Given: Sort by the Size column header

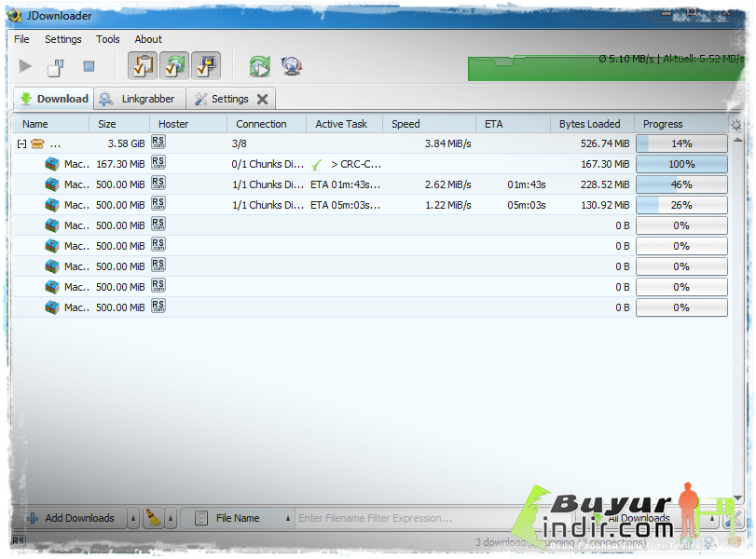Looking at the screenshot, I should click(119, 124).
